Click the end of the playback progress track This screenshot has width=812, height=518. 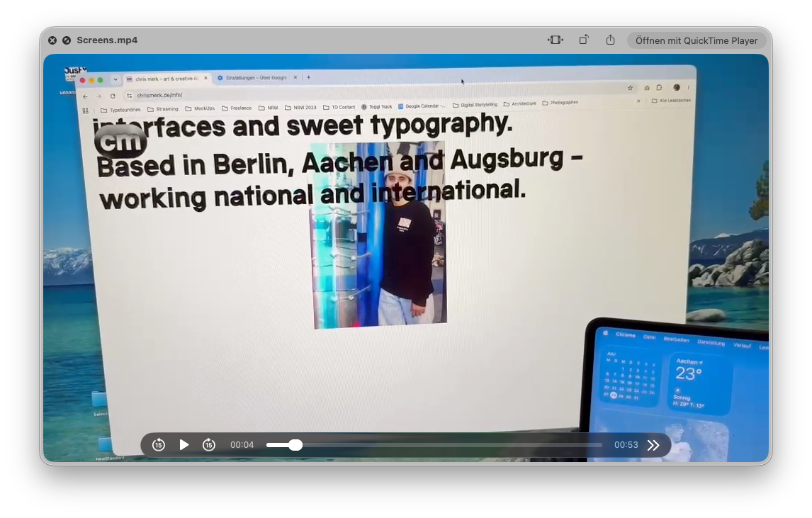coord(601,445)
